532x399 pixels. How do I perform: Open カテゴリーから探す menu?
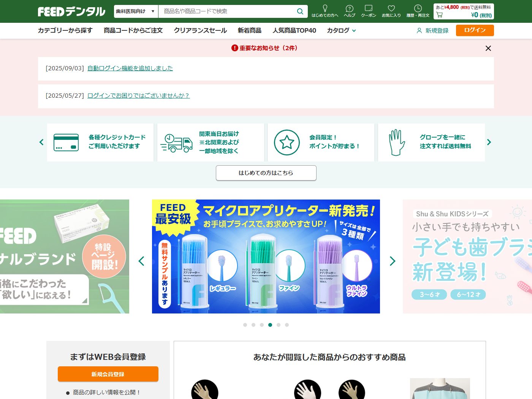pyautogui.click(x=65, y=30)
